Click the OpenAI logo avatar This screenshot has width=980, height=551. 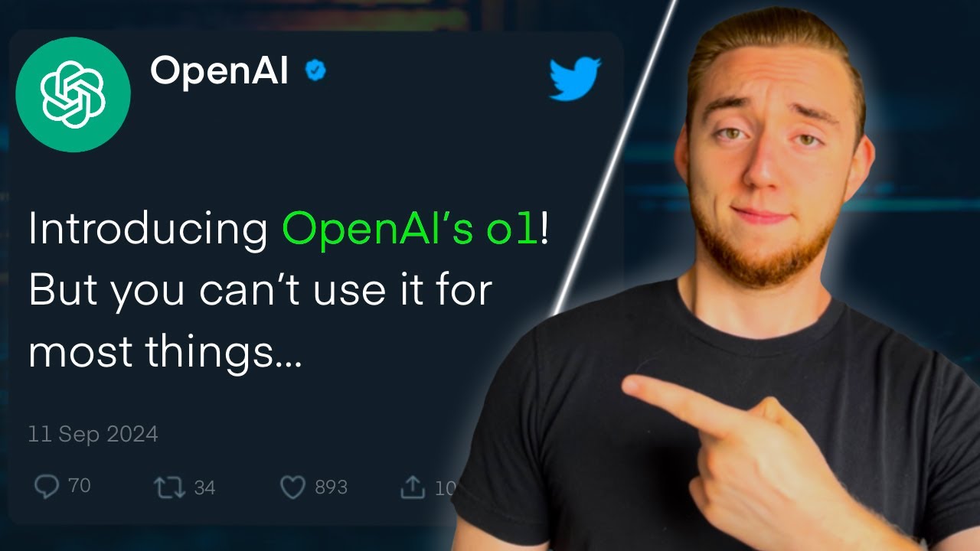73,93
